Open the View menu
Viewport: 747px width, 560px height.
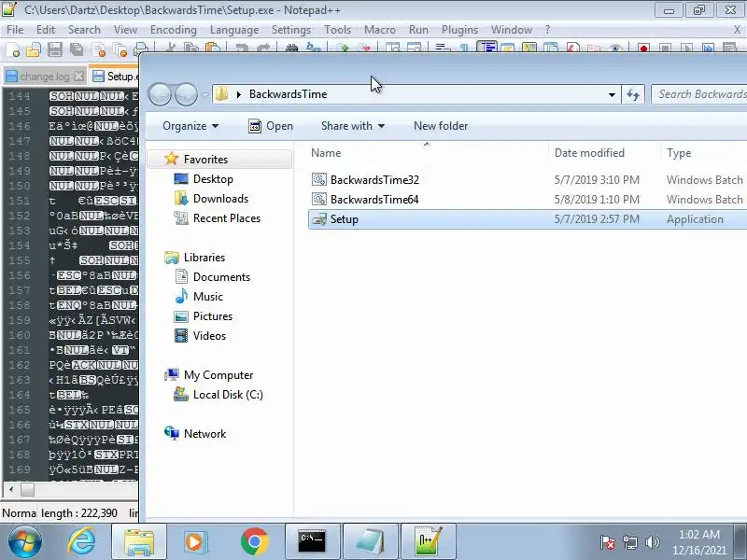125,30
